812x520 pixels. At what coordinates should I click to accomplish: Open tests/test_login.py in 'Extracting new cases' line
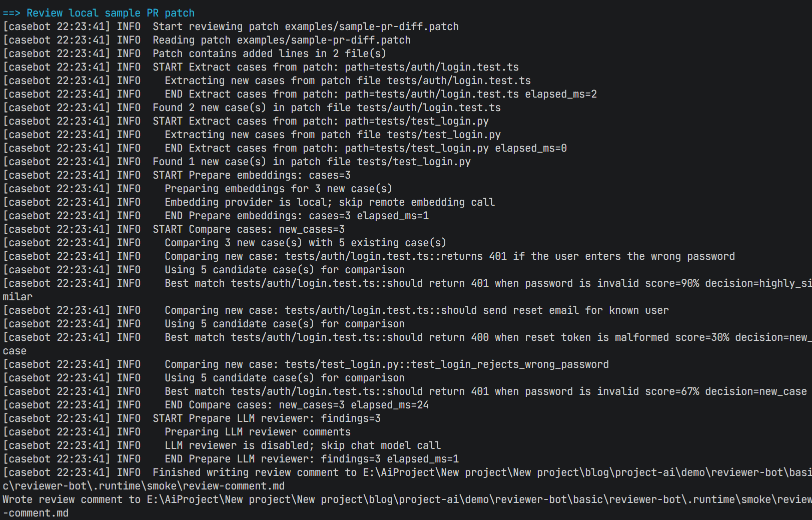coord(444,135)
